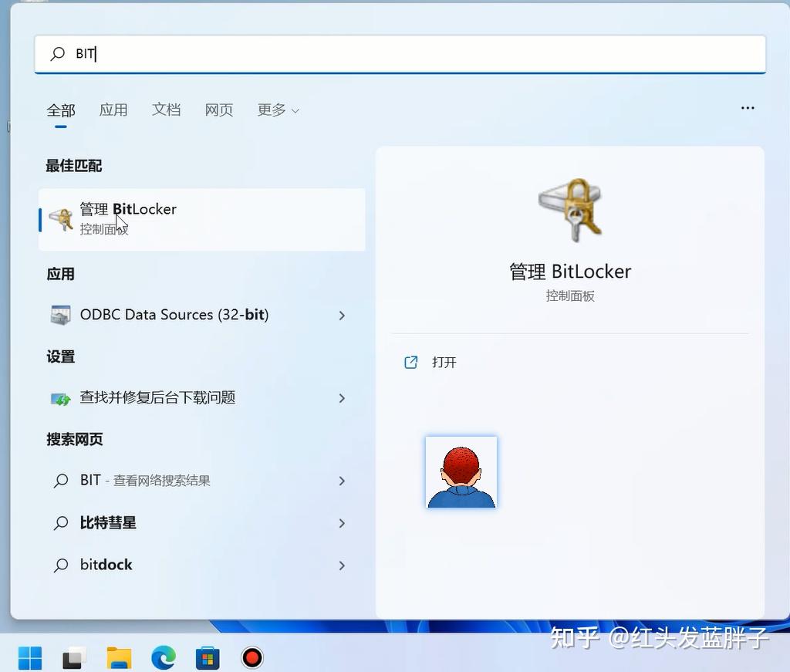This screenshot has width=790, height=672.
Task: Expand options for 比特彗星 search suggestion
Action: pyautogui.click(x=342, y=523)
